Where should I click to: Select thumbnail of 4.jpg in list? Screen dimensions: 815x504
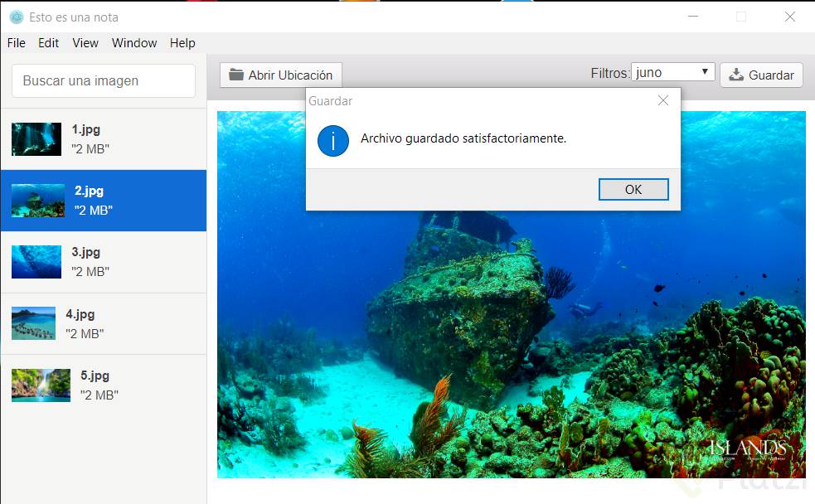(x=33, y=323)
